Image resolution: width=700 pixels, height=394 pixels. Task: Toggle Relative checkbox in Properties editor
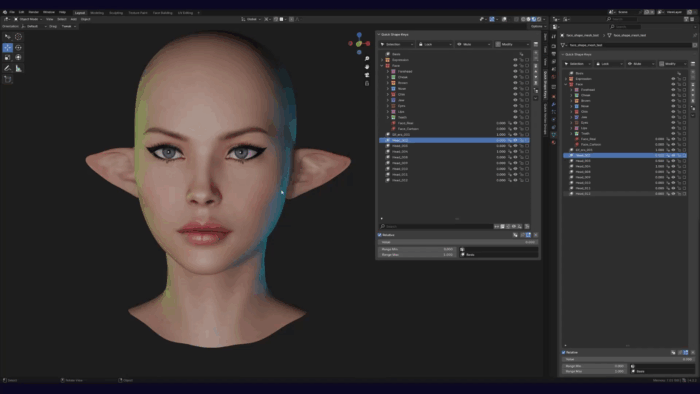pyautogui.click(x=564, y=352)
